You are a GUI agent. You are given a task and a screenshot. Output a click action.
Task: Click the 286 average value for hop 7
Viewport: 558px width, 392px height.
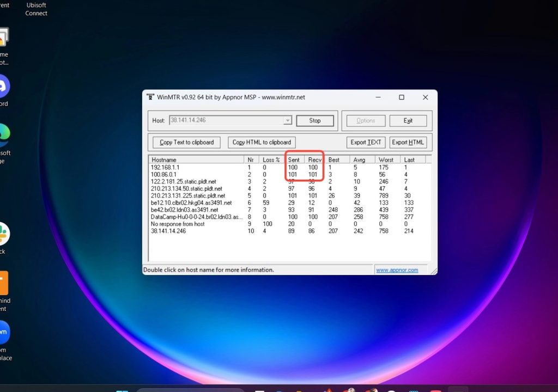point(359,210)
